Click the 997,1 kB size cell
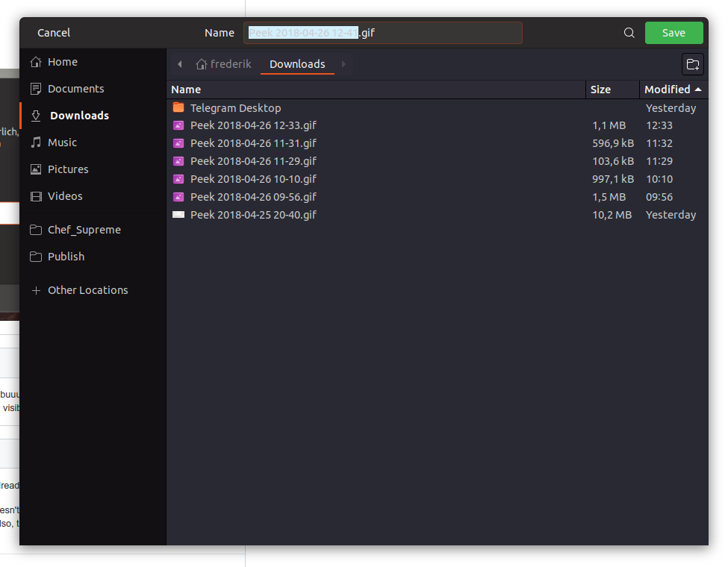 (613, 179)
